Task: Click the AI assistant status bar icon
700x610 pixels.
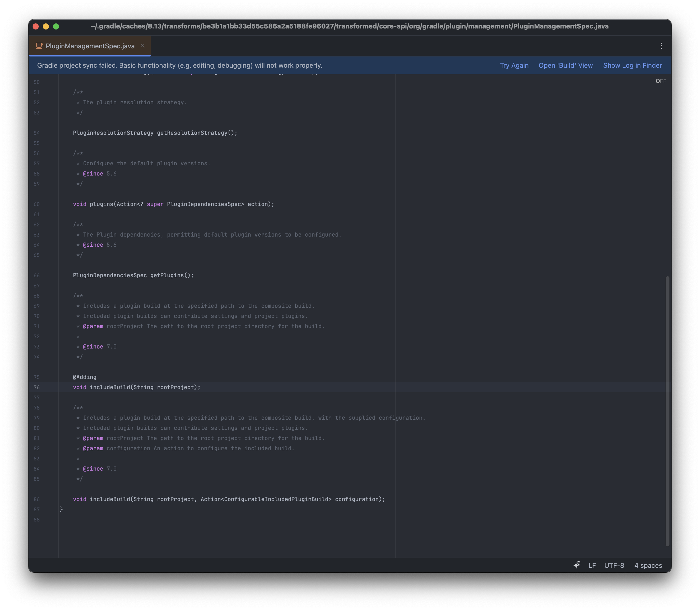Action: (x=577, y=565)
